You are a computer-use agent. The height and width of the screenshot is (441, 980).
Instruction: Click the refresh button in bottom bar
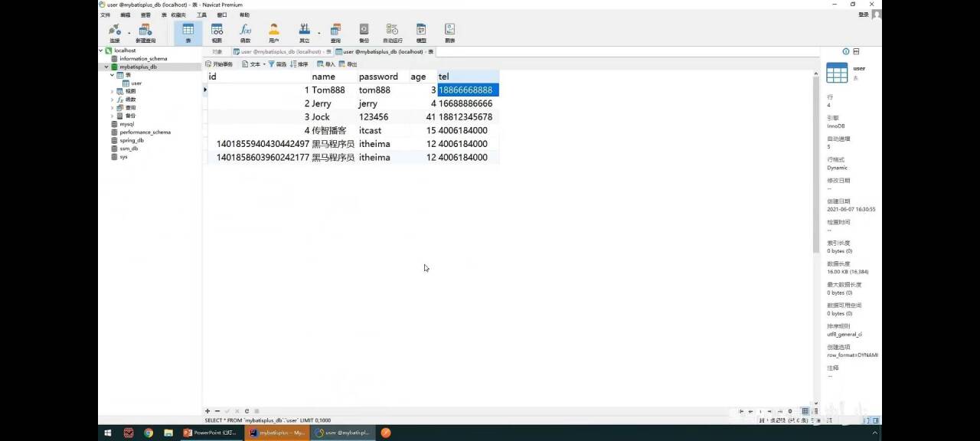pyautogui.click(x=247, y=411)
